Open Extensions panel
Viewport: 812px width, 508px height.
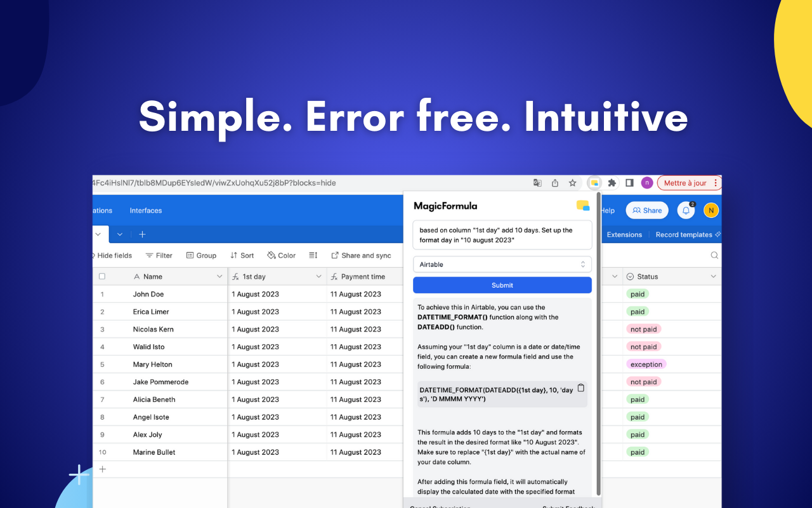pyautogui.click(x=624, y=234)
